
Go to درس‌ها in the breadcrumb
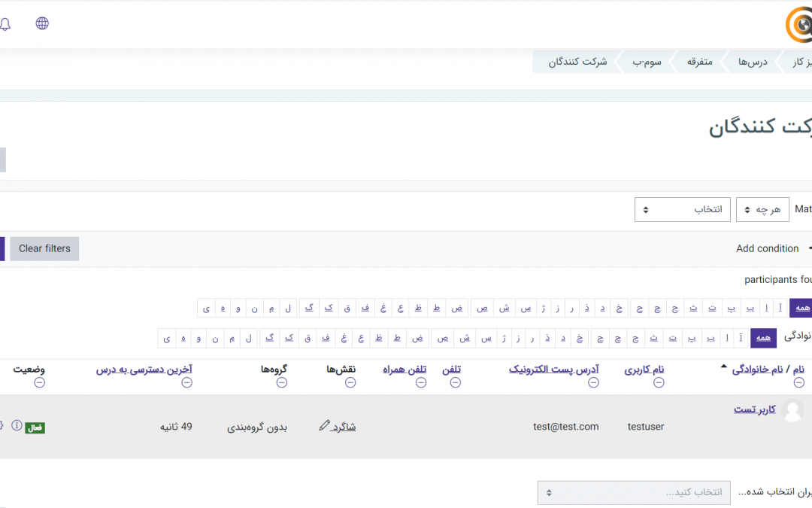coord(752,62)
